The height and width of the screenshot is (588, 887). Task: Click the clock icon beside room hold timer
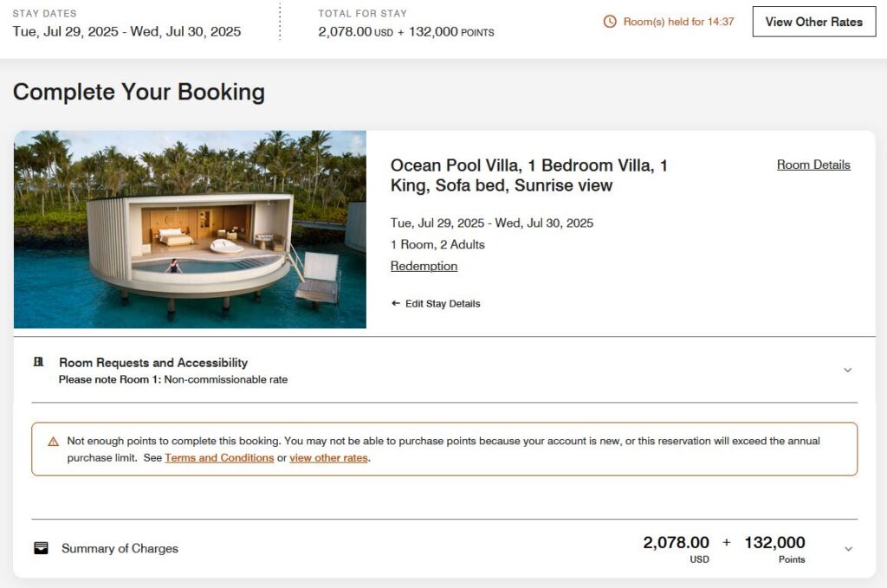610,22
